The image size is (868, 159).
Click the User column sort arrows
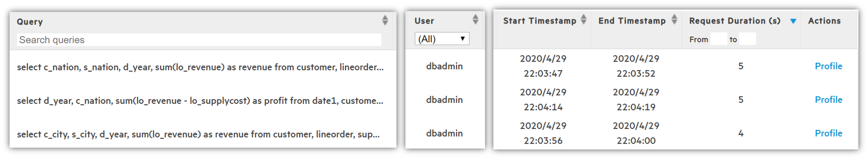[475, 19]
